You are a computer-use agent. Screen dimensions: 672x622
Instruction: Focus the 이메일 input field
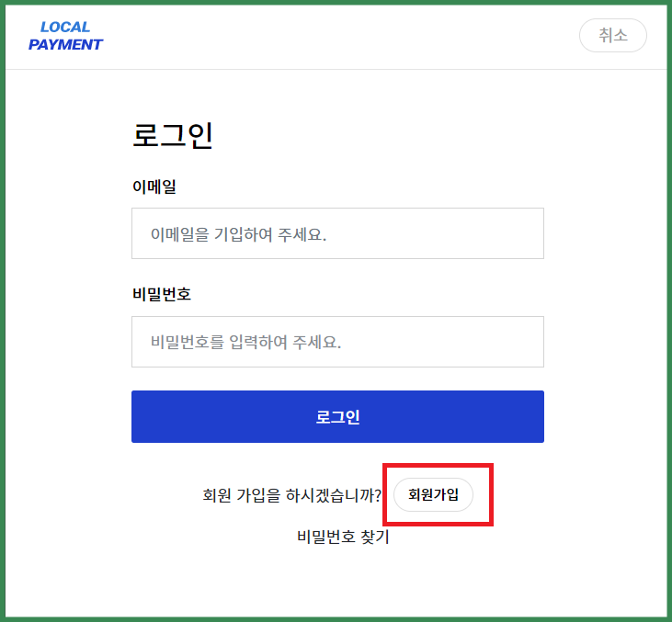(x=337, y=233)
